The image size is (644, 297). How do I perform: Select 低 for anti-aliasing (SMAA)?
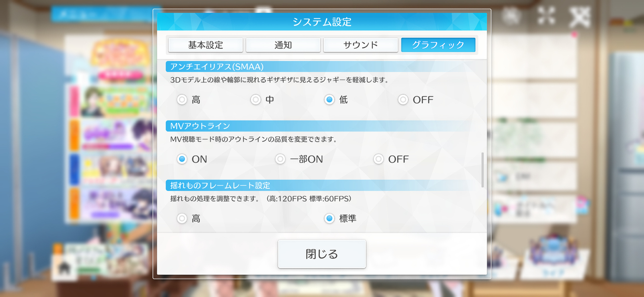(x=329, y=100)
